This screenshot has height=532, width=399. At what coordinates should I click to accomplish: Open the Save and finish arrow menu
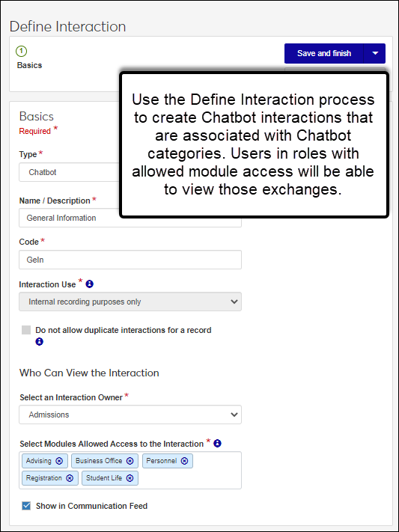coord(374,53)
